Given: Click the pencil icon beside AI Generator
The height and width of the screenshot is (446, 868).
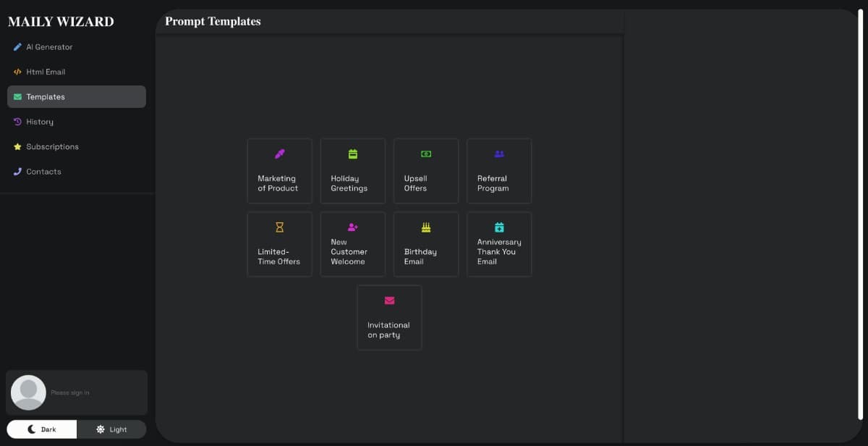Looking at the screenshot, I should point(17,47).
